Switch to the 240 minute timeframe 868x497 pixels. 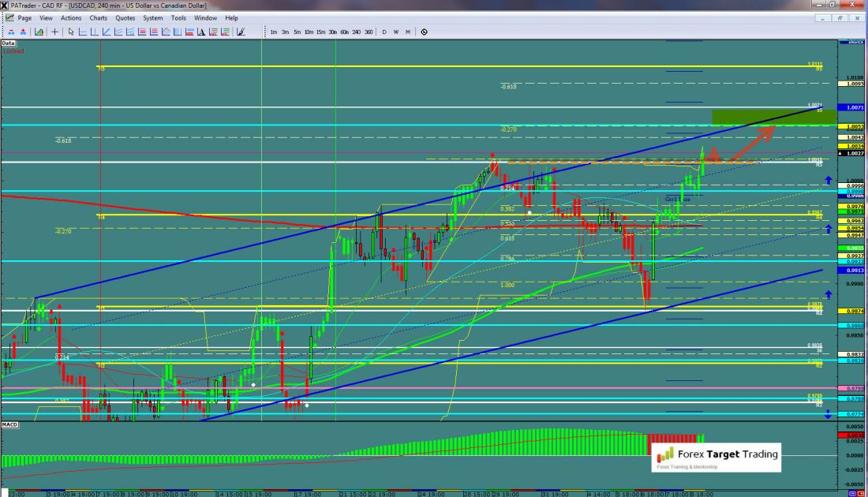tap(357, 32)
